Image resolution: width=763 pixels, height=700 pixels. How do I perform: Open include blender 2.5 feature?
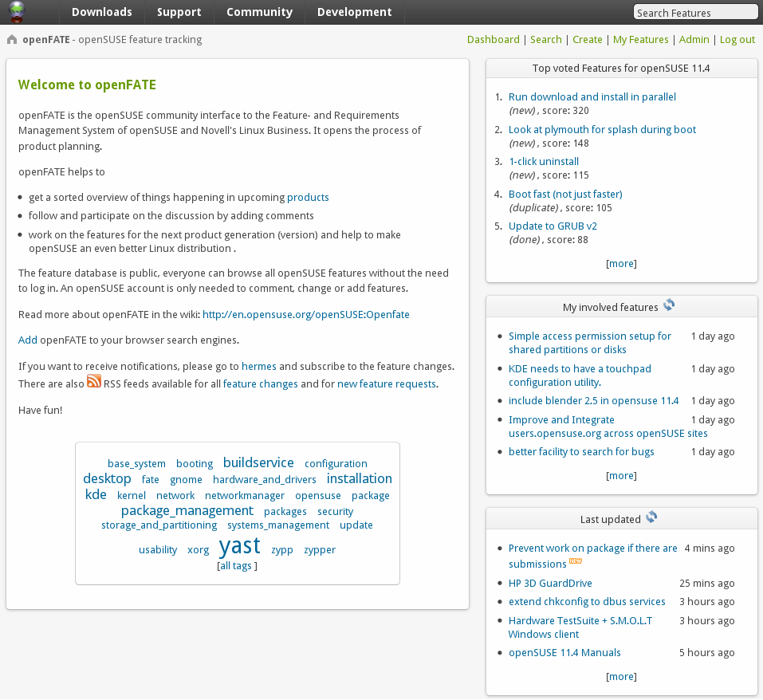pyautogui.click(x=594, y=401)
